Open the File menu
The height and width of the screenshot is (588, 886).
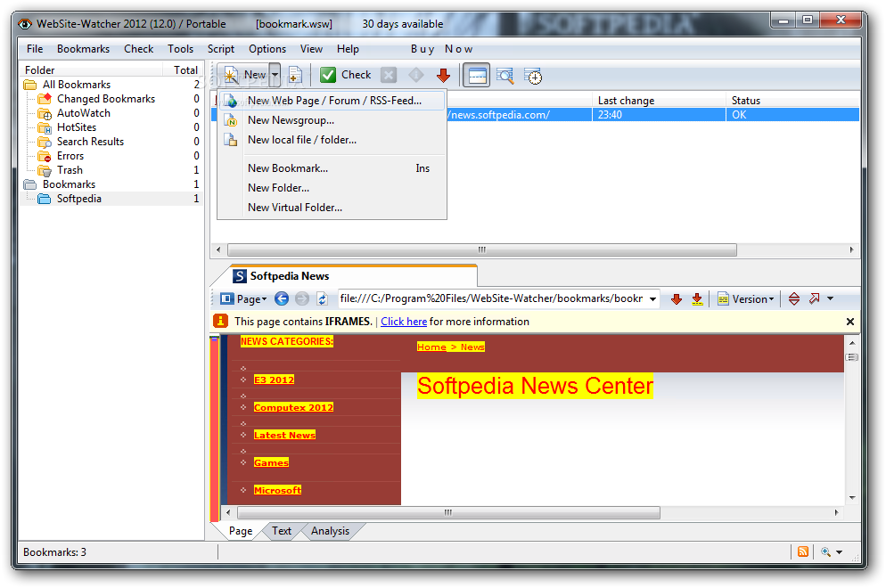click(x=35, y=49)
